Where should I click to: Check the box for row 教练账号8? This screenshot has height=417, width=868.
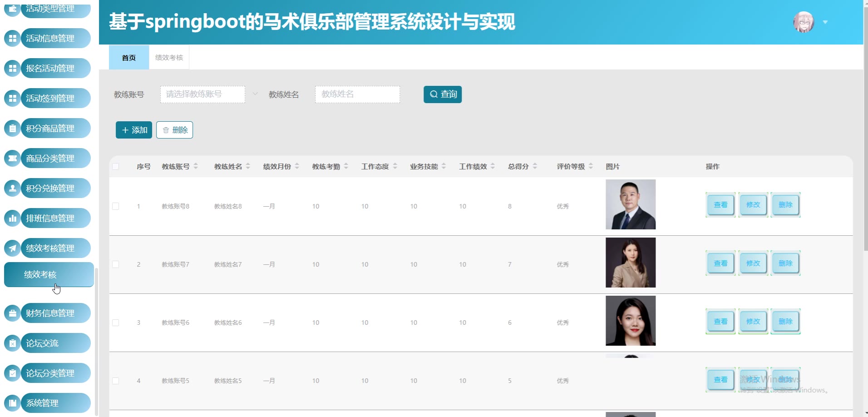[x=116, y=206]
